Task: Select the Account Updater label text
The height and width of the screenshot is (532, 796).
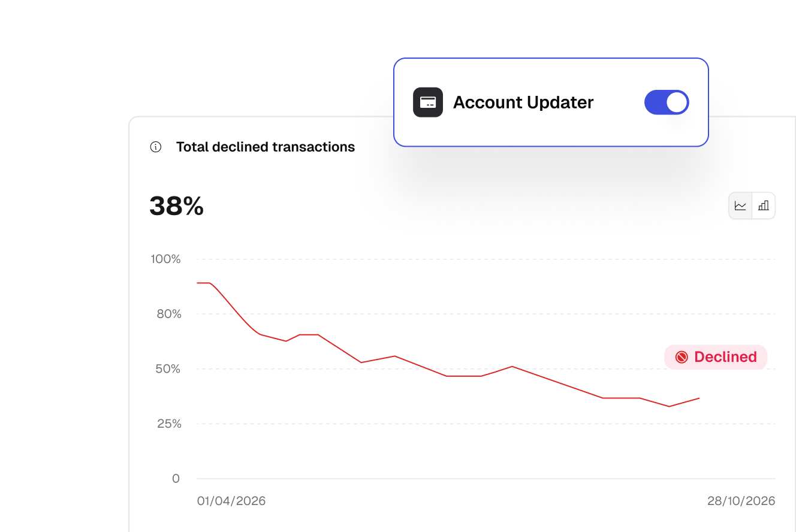Action: coord(523,102)
